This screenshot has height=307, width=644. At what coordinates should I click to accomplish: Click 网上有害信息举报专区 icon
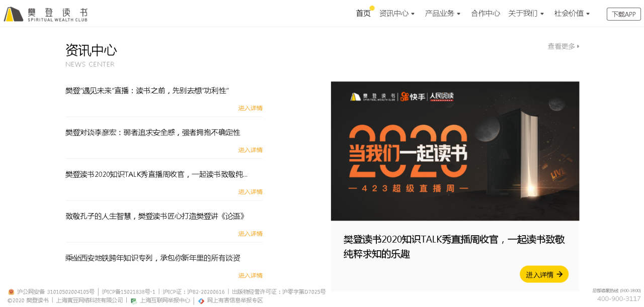[201, 301]
